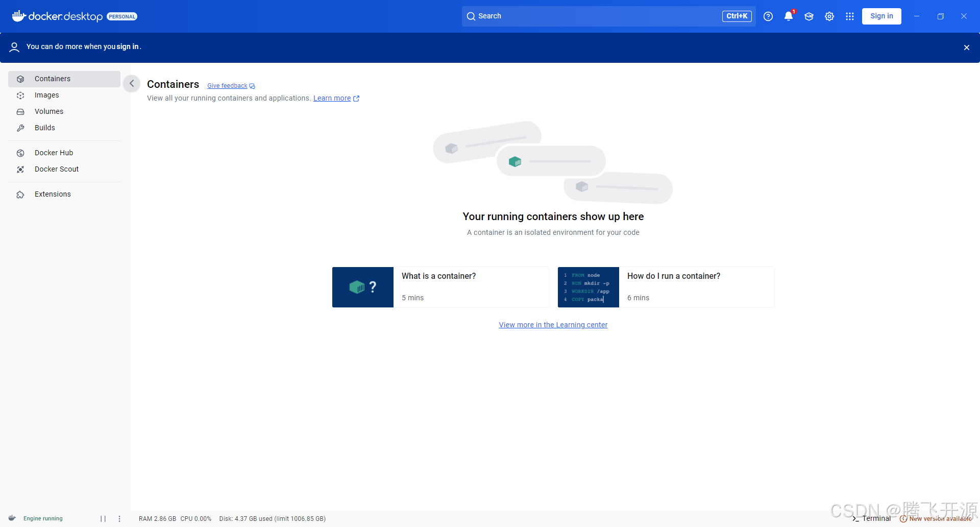
Task: Collapse the sidebar with chevron button
Action: [x=132, y=83]
